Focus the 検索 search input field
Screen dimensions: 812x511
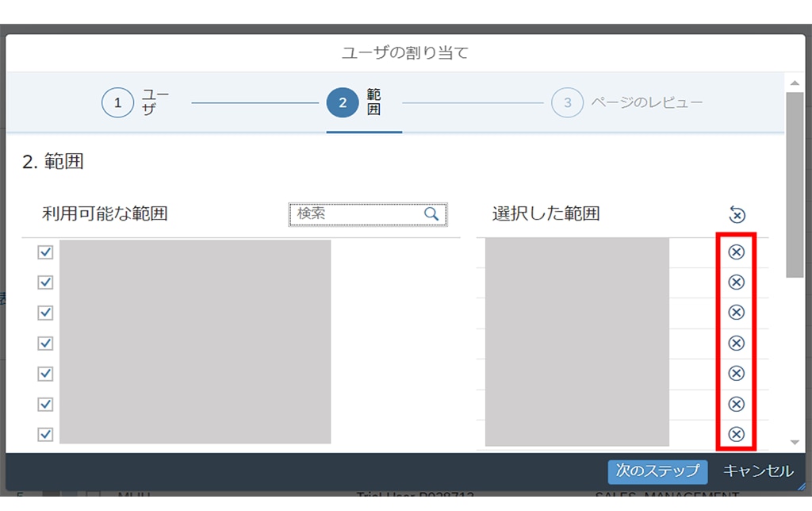(357, 214)
